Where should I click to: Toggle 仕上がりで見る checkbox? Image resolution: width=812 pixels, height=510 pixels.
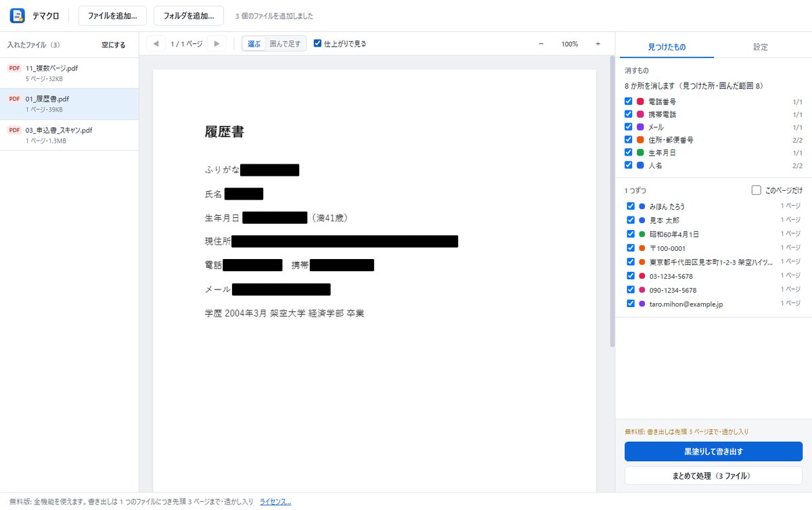click(x=317, y=43)
